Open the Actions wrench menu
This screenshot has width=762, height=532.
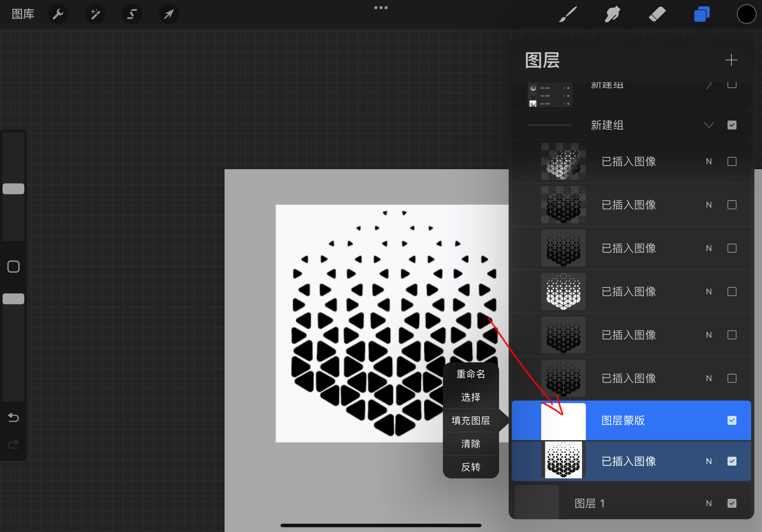pos(58,14)
